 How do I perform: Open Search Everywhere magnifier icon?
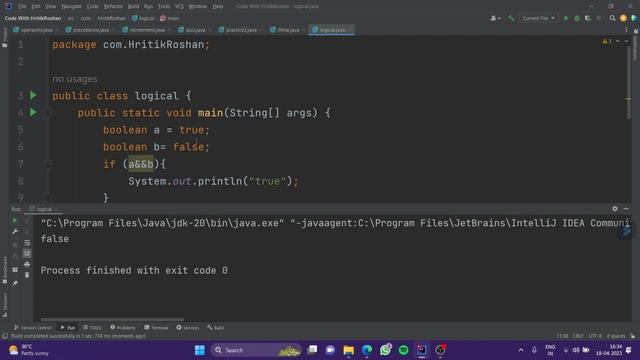tap(612, 18)
